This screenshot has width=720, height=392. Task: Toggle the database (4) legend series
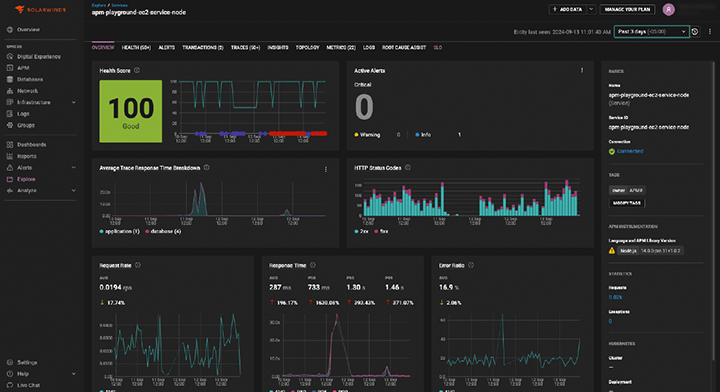[163, 231]
